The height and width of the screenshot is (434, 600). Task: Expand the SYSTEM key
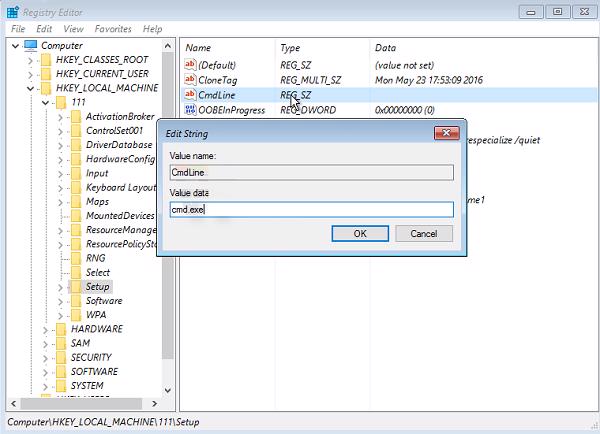45,386
